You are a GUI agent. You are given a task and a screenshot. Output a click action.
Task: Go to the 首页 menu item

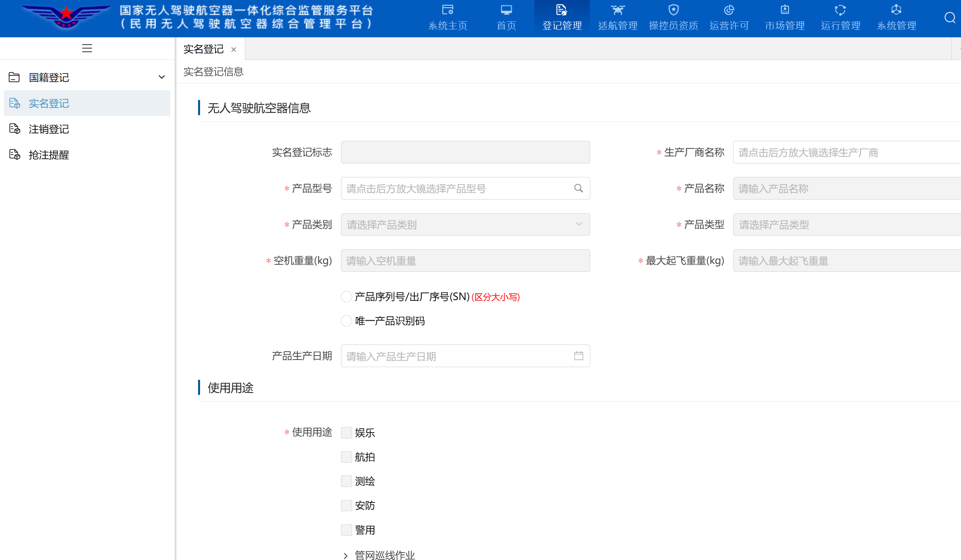click(506, 25)
